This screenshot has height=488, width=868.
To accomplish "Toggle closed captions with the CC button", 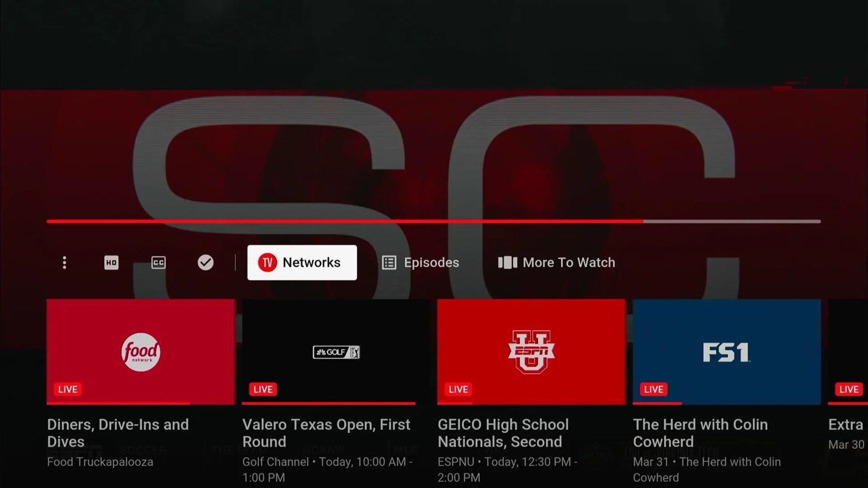I will [158, 263].
